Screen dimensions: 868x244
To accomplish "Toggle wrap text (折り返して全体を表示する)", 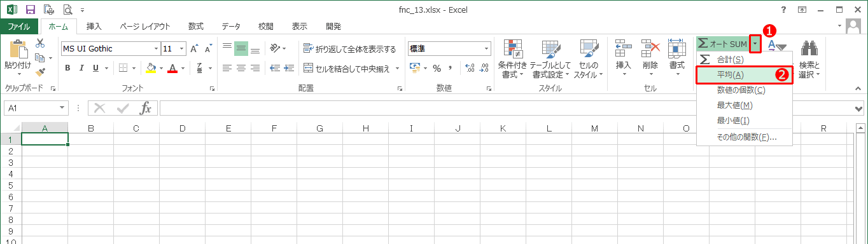I will 349,49.
